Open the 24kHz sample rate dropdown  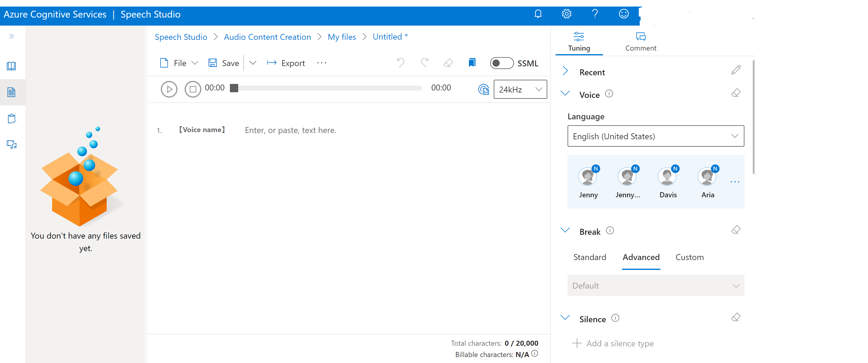coord(520,89)
